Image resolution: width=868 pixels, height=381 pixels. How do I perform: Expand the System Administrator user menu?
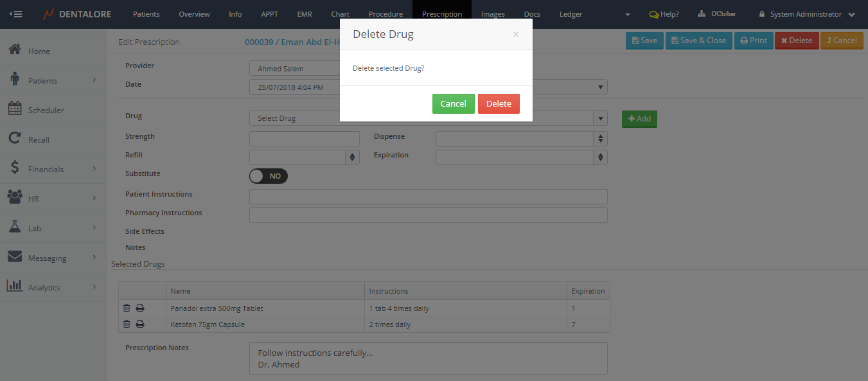[x=806, y=14]
